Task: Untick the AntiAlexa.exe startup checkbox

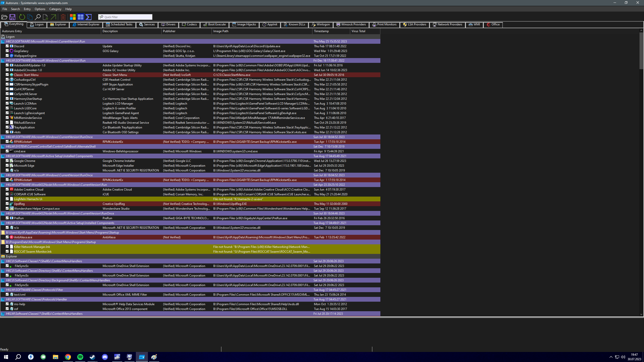Action: (x=7, y=237)
